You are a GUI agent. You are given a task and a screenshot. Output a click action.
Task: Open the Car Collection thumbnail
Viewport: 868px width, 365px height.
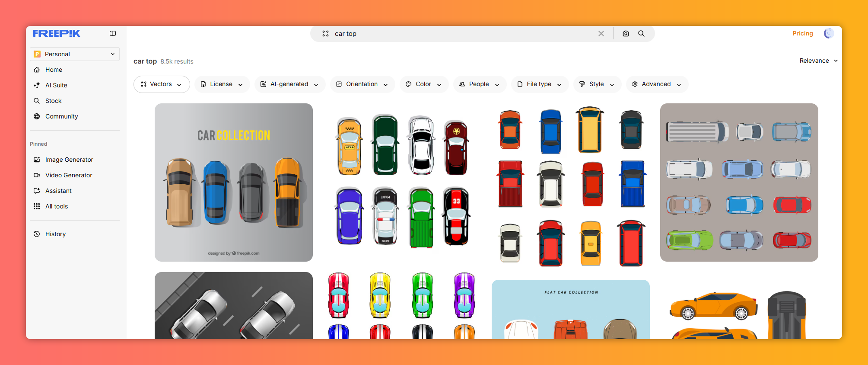tap(234, 182)
